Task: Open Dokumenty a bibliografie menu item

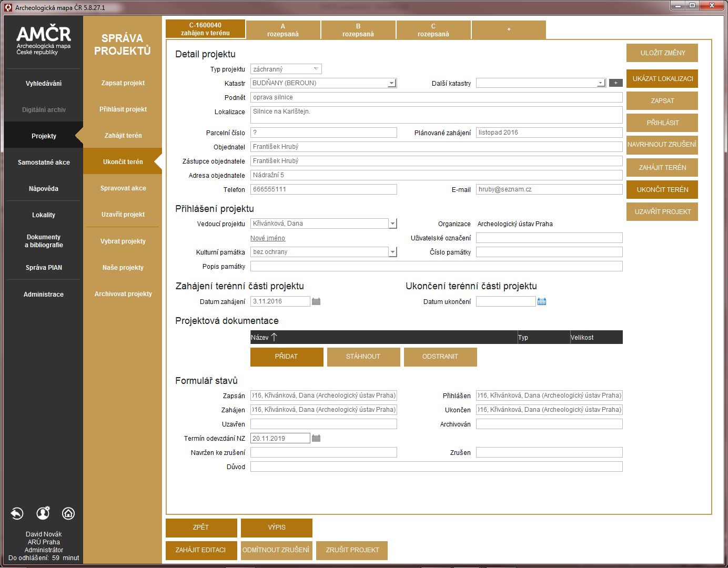Action: coord(44,241)
